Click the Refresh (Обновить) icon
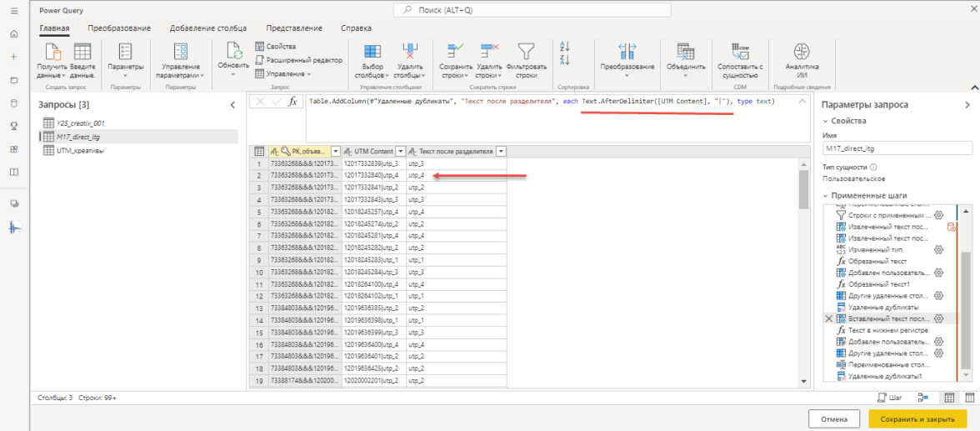Screen dimensions: 980x431 (233, 51)
